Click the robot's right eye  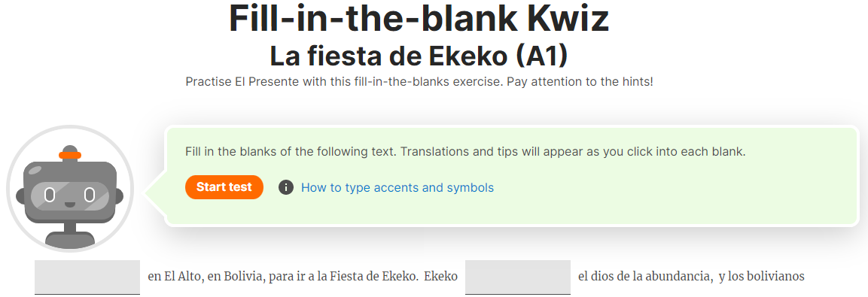pos(90,195)
